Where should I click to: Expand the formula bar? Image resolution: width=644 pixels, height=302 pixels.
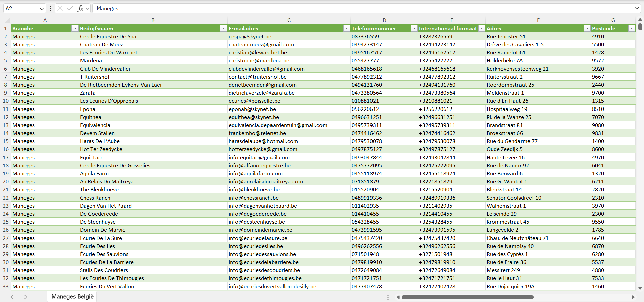coord(637,8)
